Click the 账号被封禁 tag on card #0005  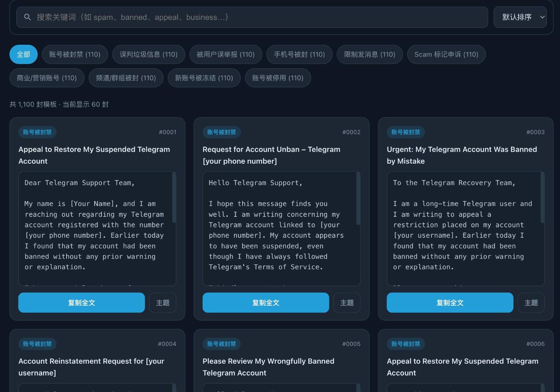coord(222,344)
